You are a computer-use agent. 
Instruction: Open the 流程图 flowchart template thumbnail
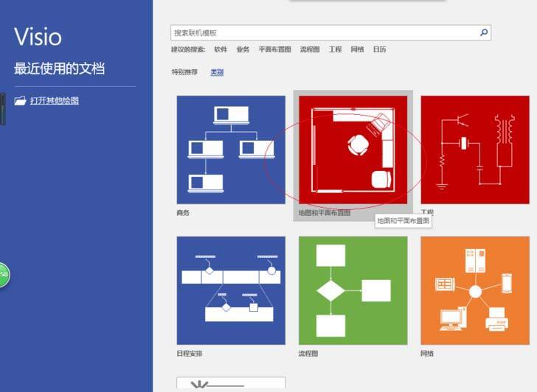(353, 290)
